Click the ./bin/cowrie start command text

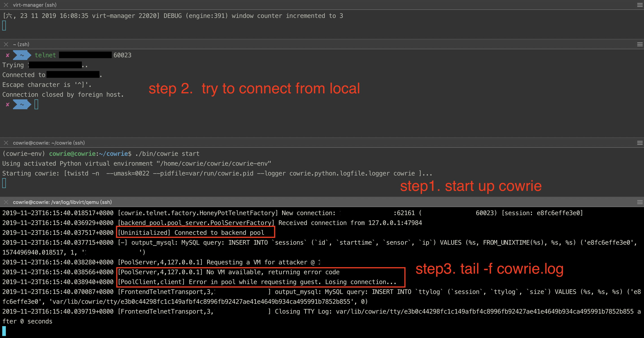click(167, 154)
